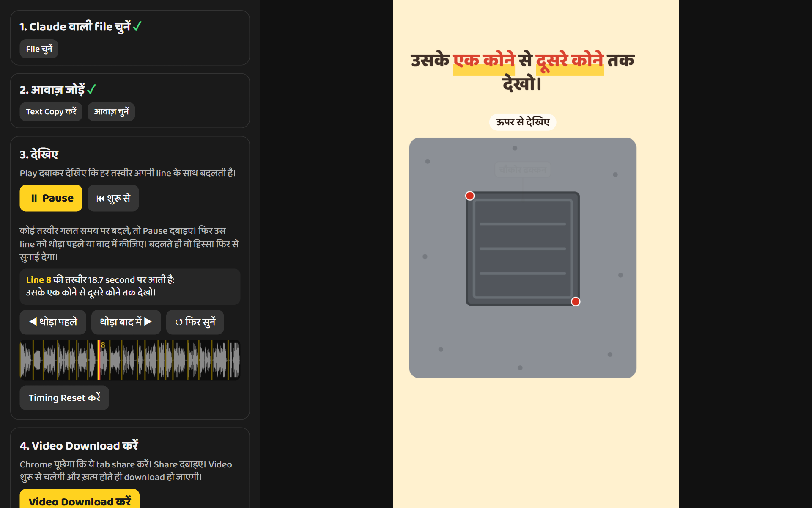Click the highlighted phrase एक कोने

(x=484, y=61)
